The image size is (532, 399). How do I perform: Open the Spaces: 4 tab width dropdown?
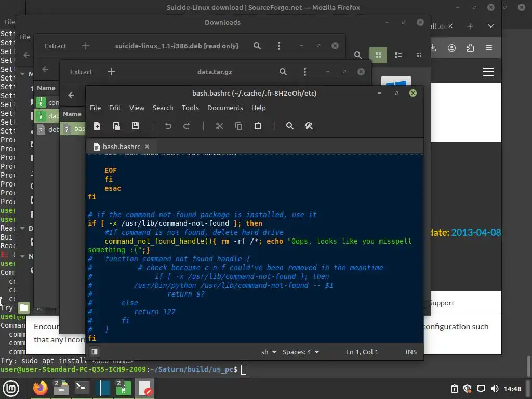coord(301,352)
